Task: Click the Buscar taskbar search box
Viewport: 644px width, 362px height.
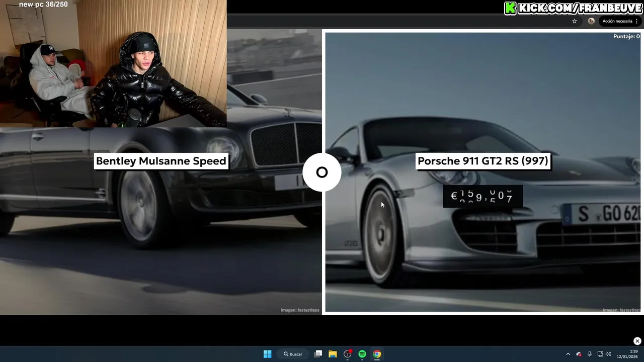Action: pos(293,354)
